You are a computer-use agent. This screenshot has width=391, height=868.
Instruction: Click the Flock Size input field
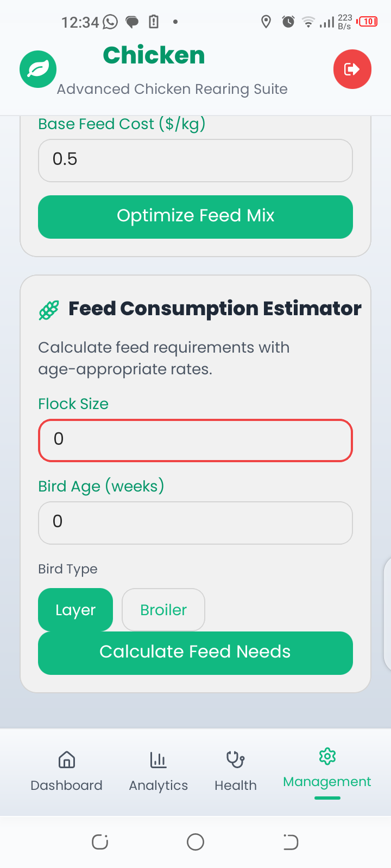pos(195,441)
